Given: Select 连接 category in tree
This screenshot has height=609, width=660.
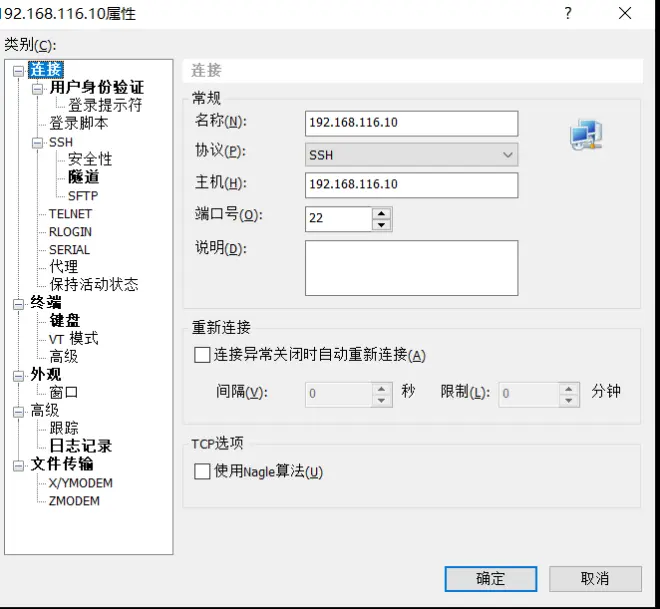Looking at the screenshot, I should point(46,70).
